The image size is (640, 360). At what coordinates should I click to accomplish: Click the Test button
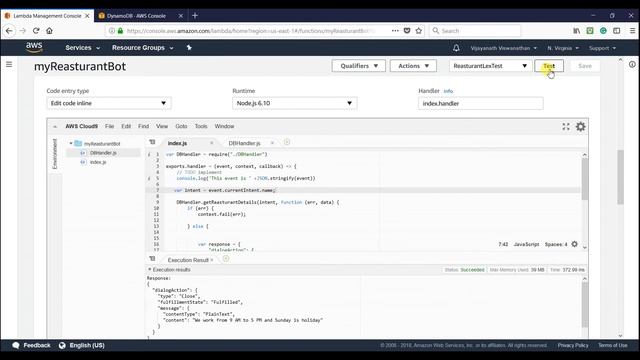[x=549, y=66]
